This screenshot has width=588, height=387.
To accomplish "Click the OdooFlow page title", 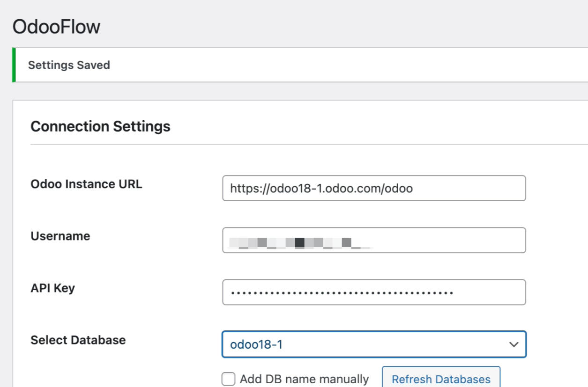I will [56, 27].
